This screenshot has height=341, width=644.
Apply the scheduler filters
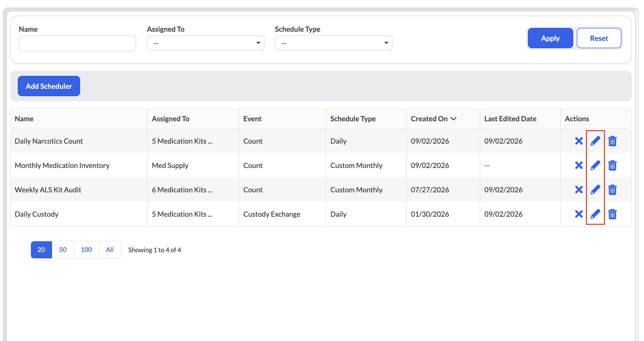coord(550,38)
